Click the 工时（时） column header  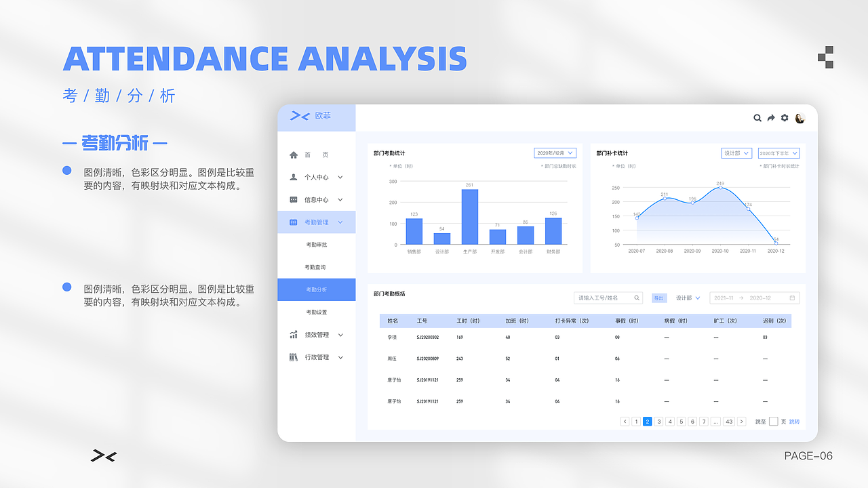tap(469, 321)
